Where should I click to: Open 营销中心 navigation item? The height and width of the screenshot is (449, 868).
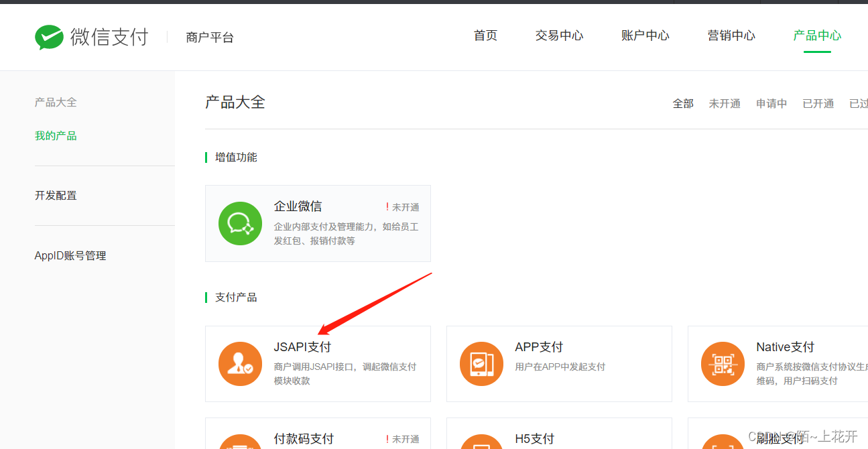pos(731,36)
